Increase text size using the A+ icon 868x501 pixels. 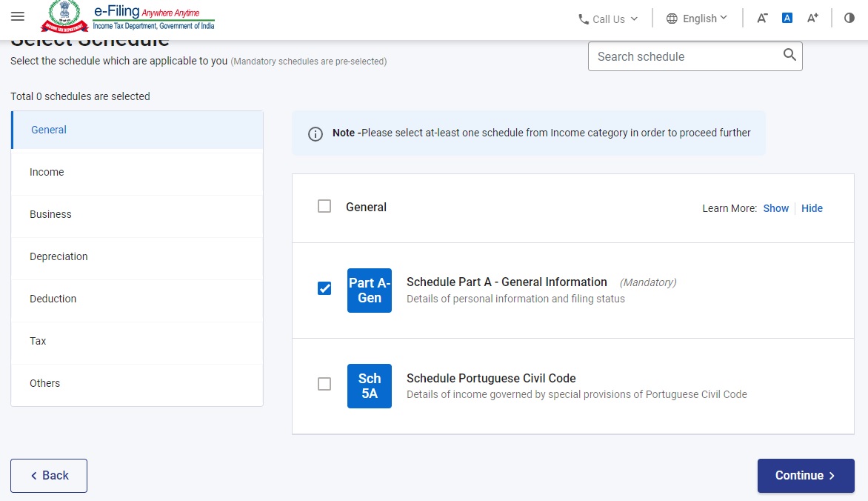pos(812,17)
